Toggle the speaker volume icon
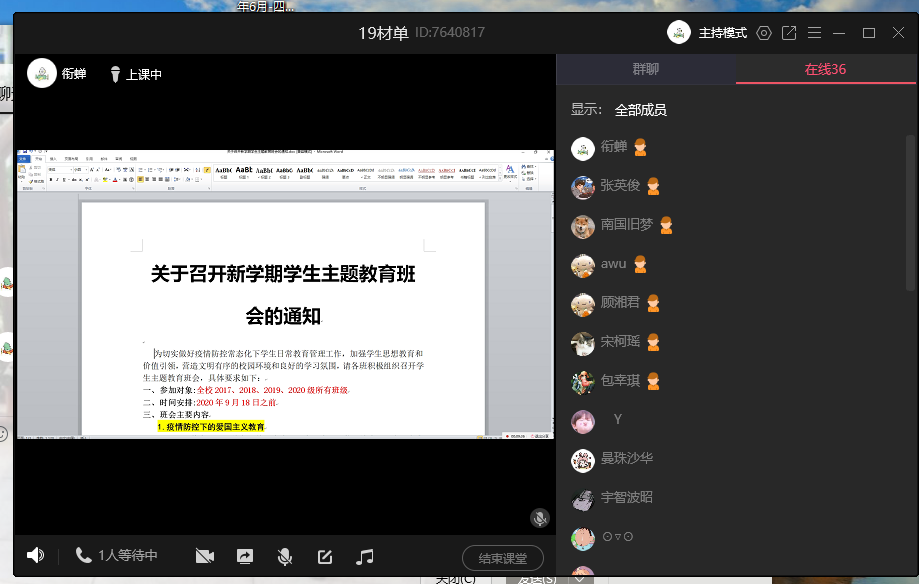Viewport: 919px width, 584px height. (36, 556)
